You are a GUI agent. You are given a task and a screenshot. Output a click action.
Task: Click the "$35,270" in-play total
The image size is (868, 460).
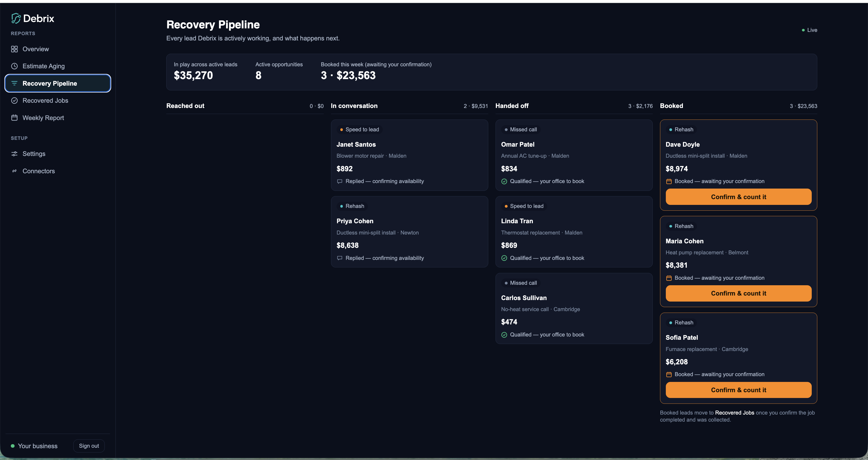click(x=193, y=75)
